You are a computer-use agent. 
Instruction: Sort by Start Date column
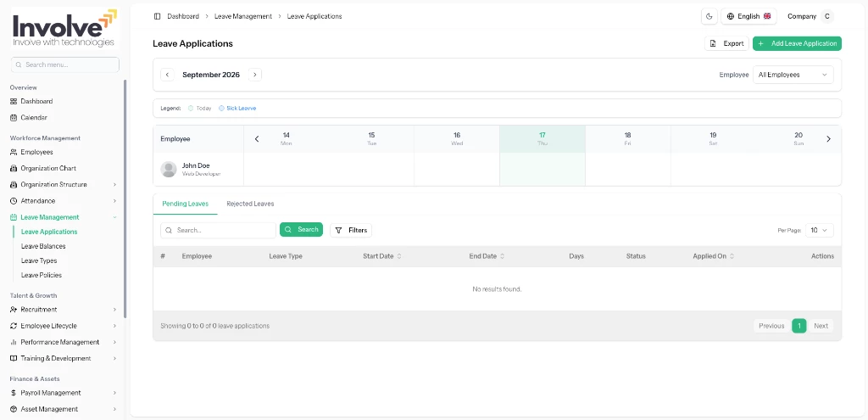(382, 256)
